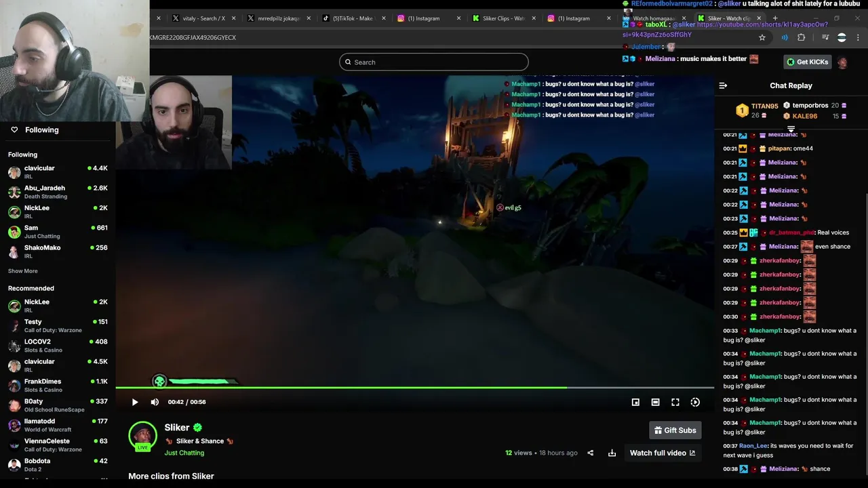This screenshot has width=868, height=488.
Task: Collapse the Chat Replay panel
Action: click(x=723, y=85)
